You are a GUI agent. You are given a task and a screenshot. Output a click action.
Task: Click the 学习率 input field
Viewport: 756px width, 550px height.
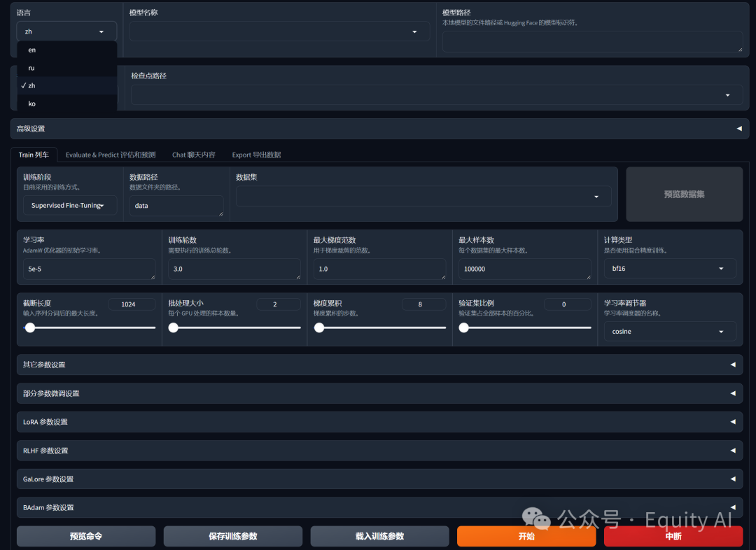90,269
